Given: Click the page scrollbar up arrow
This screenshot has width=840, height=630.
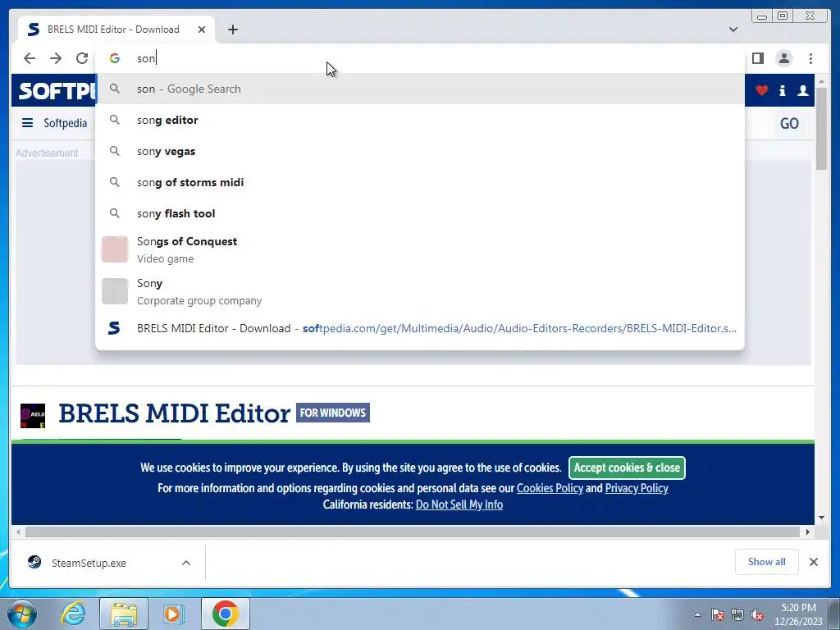Looking at the screenshot, I should pos(822,81).
